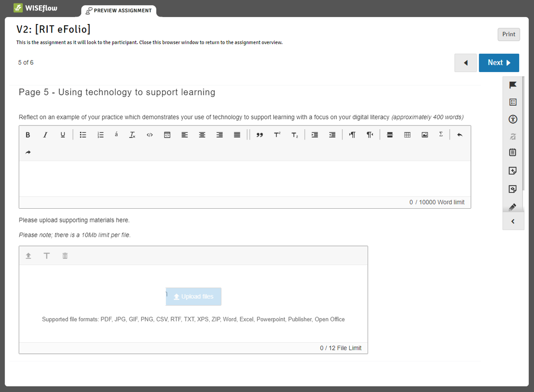Viewport: 534px width, 392px height.
Task: Clear text formatting (Tx icon)
Action: pyautogui.click(x=132, y=135)
